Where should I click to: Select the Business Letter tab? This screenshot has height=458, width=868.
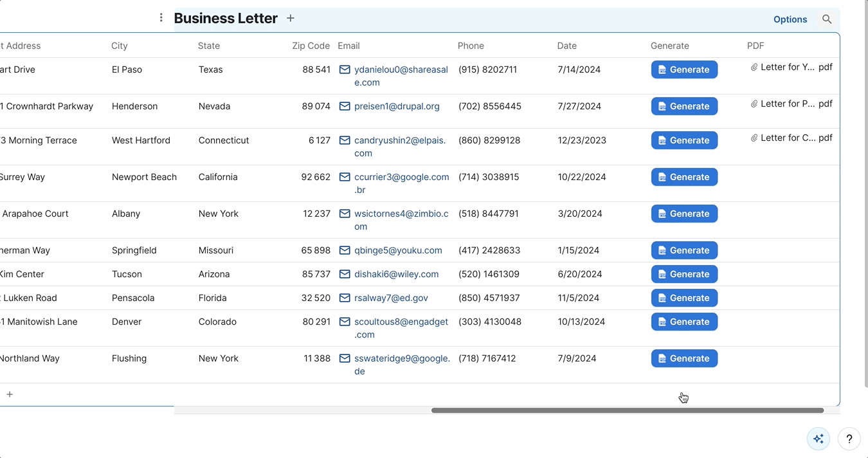[x=226, y=18]
